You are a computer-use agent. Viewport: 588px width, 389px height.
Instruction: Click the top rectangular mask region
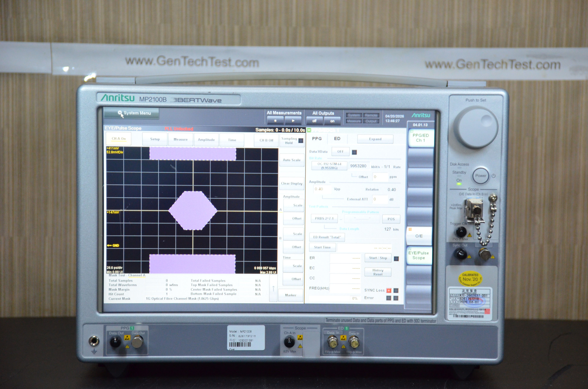coord(193,154)
